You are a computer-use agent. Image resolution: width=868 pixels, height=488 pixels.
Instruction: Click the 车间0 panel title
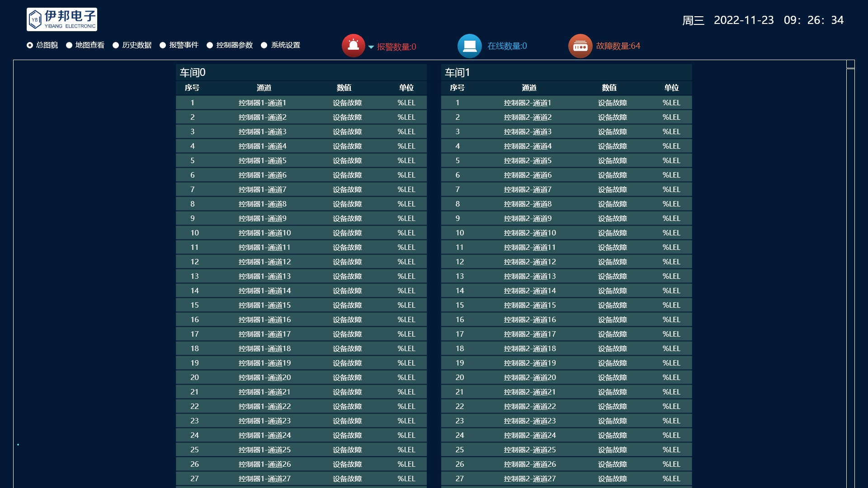[193, 72]
